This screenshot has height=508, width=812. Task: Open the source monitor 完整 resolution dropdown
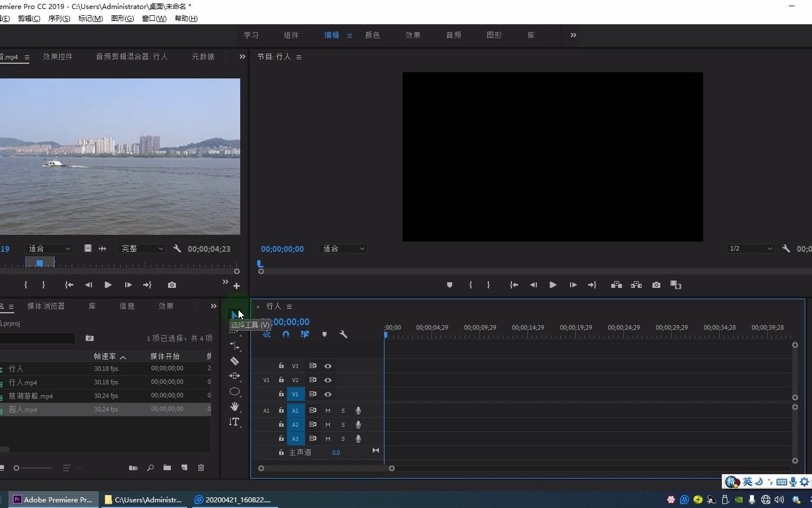pyautogui.click(x=142, y=249)
